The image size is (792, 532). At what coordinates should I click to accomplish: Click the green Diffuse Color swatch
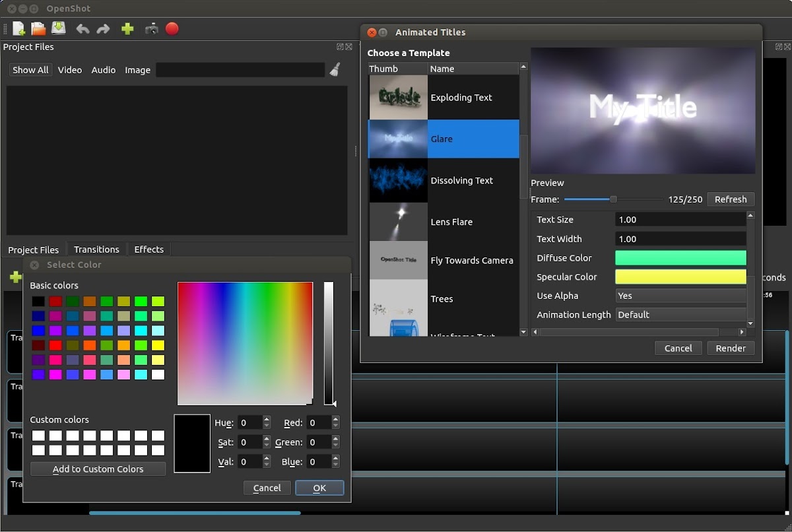[680, 258]
